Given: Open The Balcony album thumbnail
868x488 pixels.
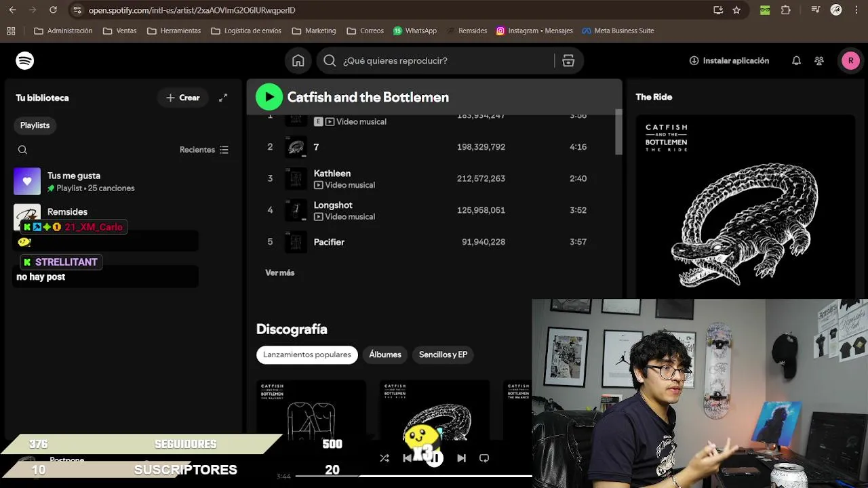Looking at the screenshot, I should [x=311, y=410].
